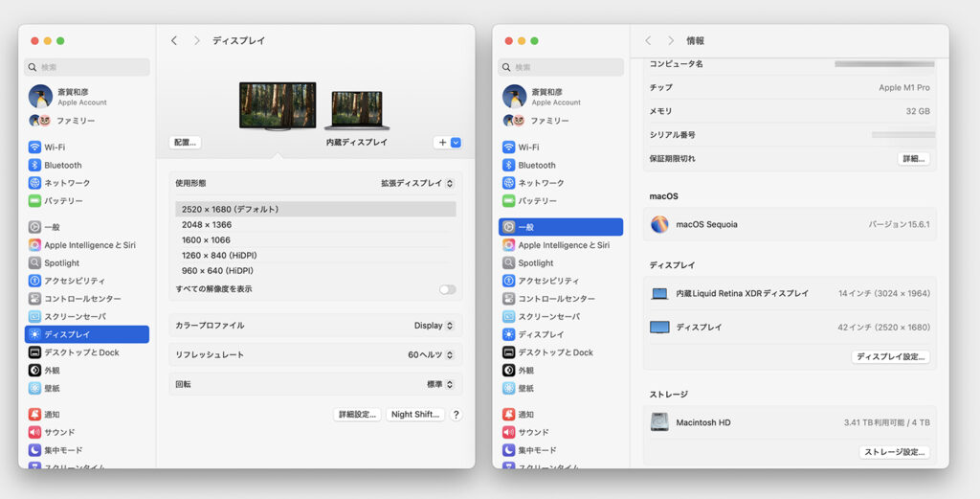Click 内蔵Liquid Retina XDRディスプレイ row
This screenshot has height=499, width=980.
tap(790, 293)
